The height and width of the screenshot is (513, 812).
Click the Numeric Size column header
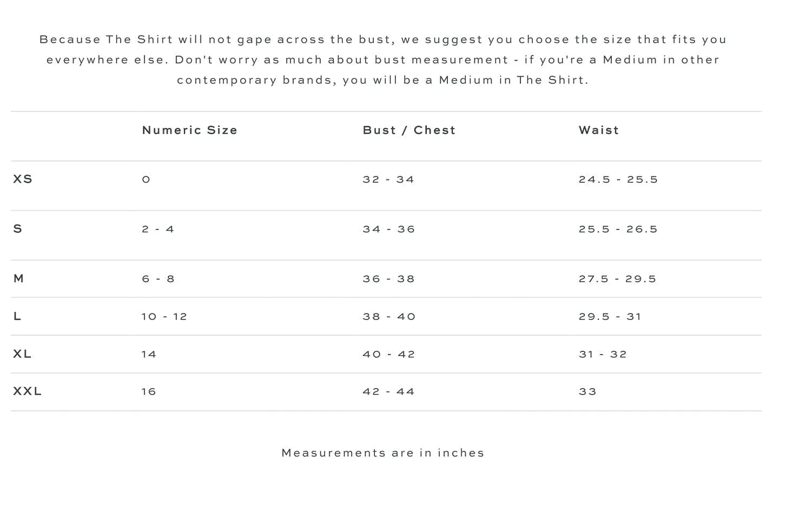tap(189, 130)
